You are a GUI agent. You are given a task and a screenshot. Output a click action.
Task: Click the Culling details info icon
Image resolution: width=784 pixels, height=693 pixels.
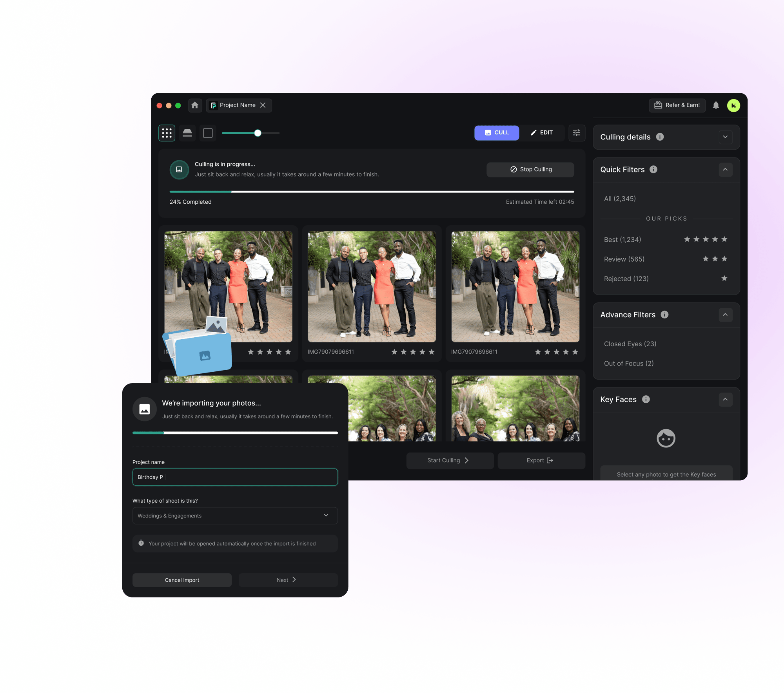tap(660, 137)
